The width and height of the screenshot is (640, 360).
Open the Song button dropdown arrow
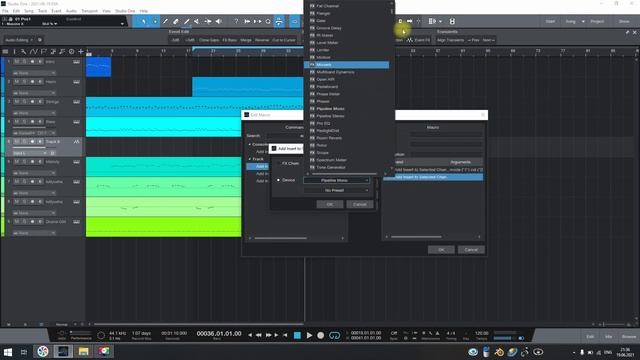(583, 21)
